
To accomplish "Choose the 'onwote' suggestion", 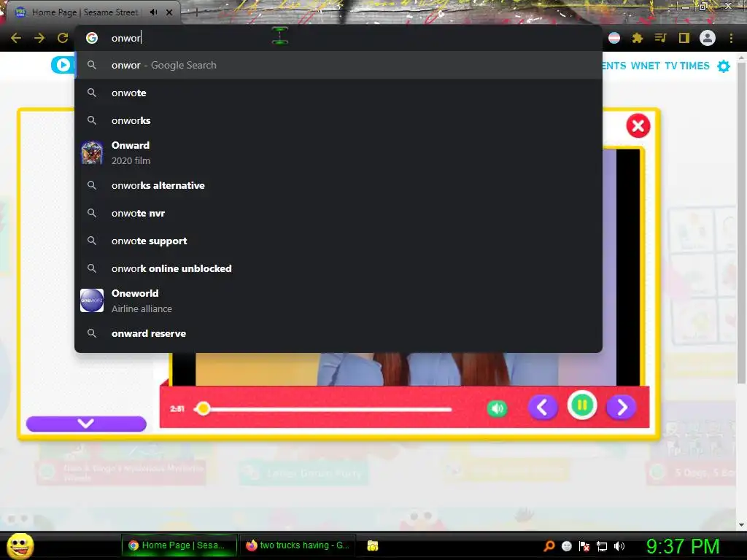I will coord(338,93).
